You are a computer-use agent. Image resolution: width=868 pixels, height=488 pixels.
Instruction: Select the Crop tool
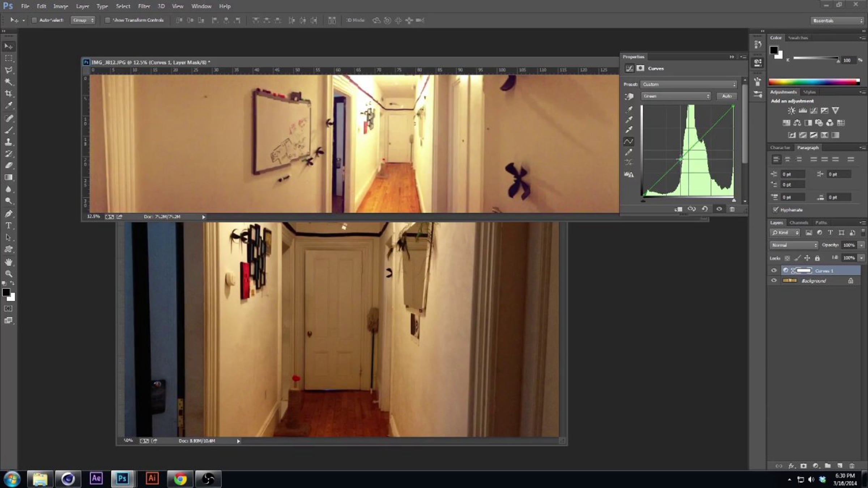[8, 94]
